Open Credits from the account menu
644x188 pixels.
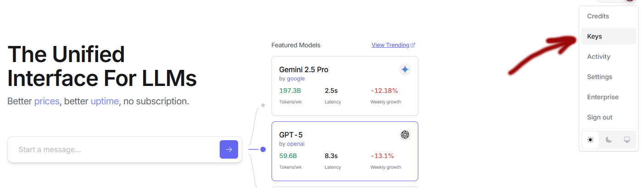pos(598,16)
